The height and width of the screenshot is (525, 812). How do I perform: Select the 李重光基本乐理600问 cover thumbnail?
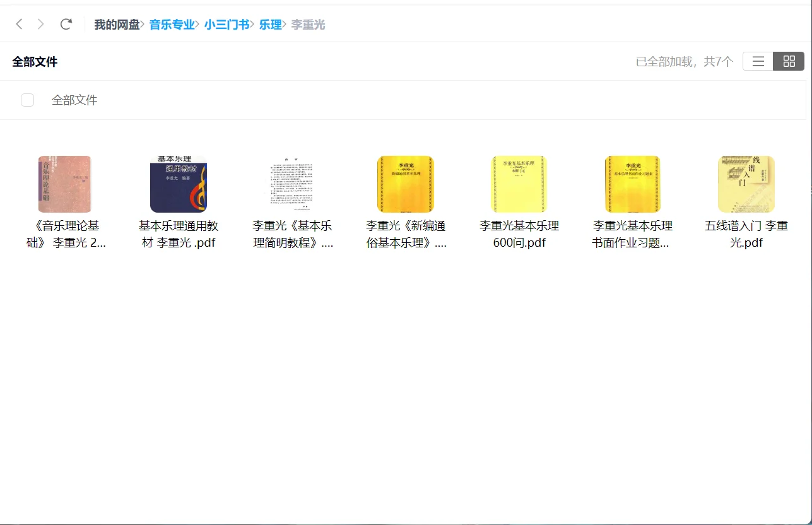pos(519,184)
